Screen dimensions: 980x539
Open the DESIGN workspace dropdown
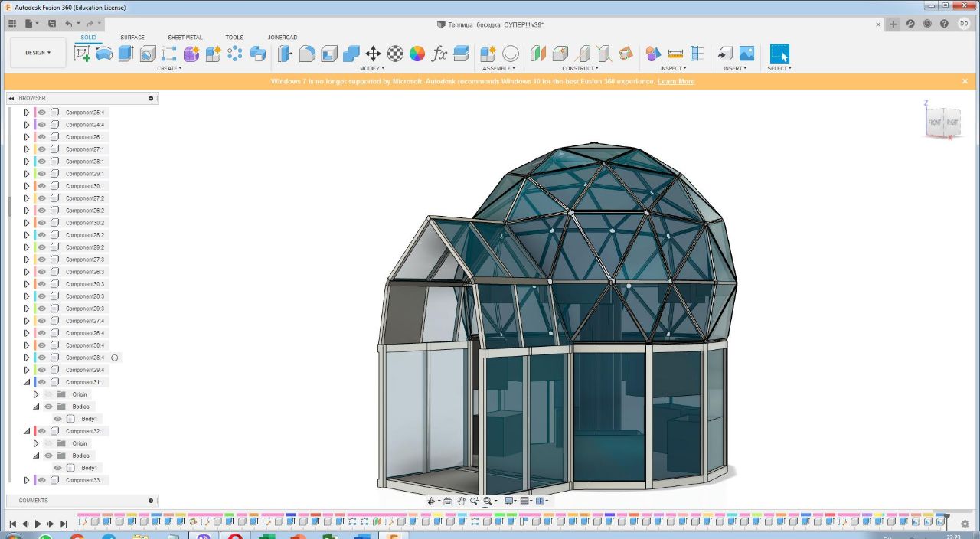pos(38,53)
